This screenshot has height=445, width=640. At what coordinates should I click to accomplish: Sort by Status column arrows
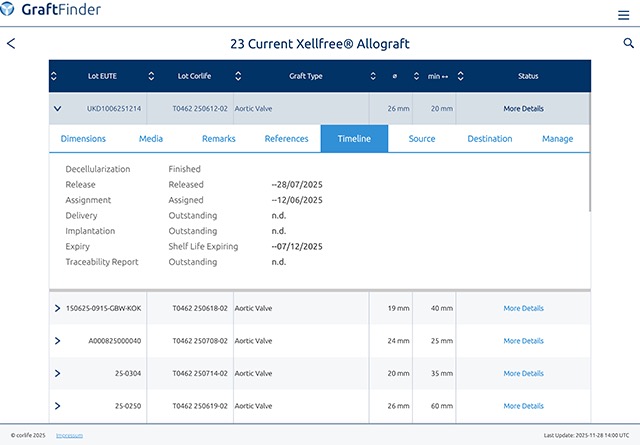[x=459, y=76]
